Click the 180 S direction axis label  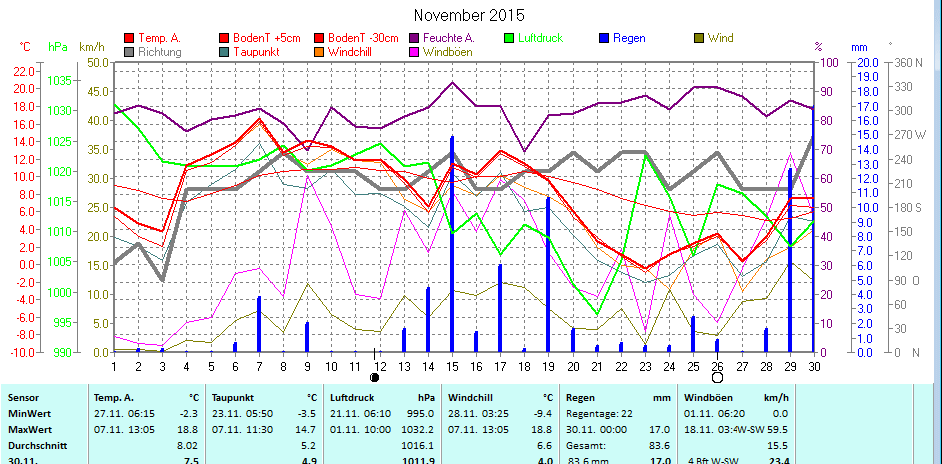click(x=909, y=207)
